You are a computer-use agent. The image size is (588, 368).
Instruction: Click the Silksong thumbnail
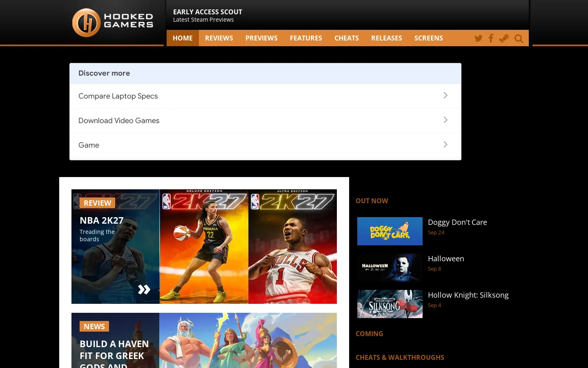390,304
